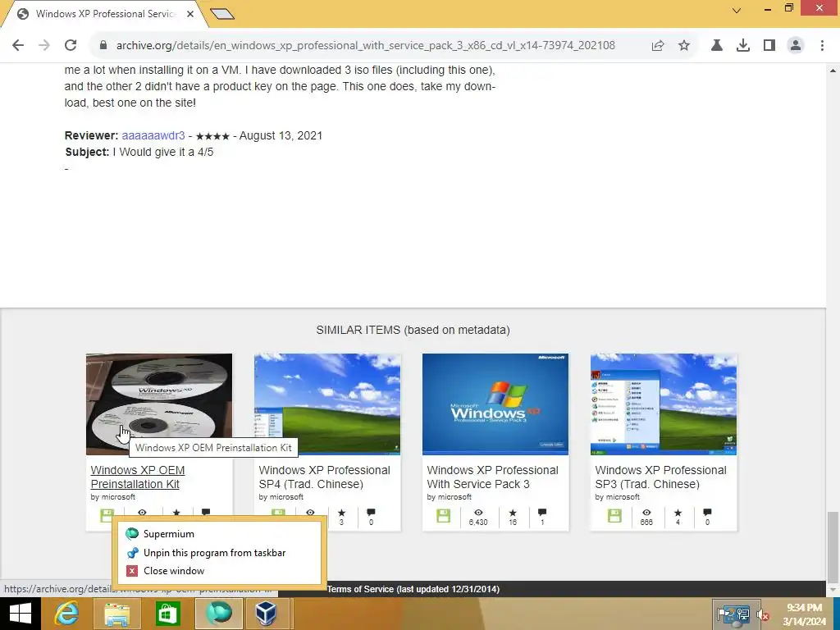Image resolution: width=840 pixels, height=630 pixels.
Task: Reload the archive.org page
Action: click(x=71, y=45)
